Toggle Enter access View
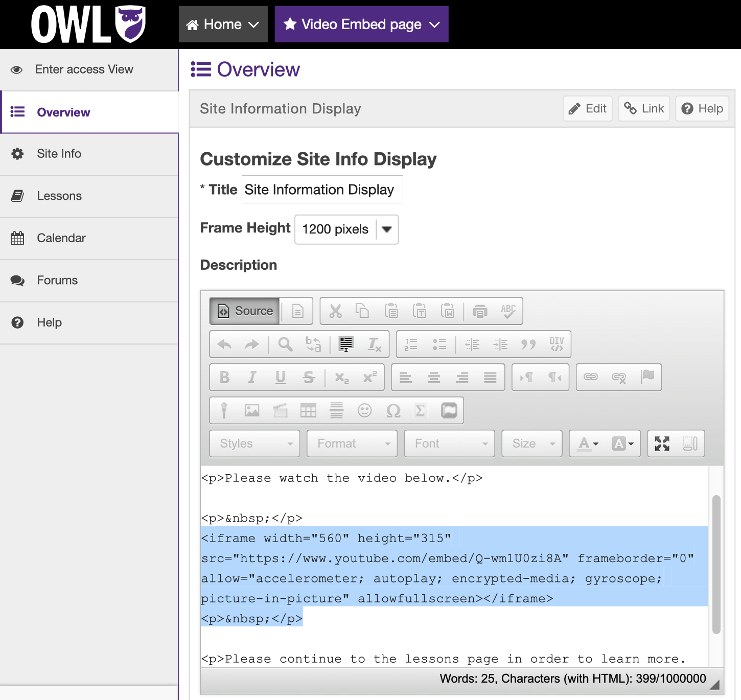This screenshot has height=700, width=741. [84, 69]
